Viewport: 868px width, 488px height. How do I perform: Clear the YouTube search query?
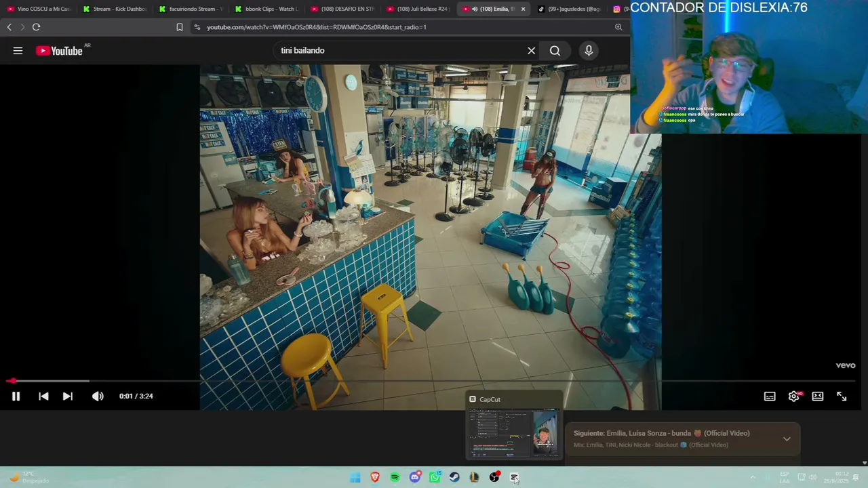point(532,51)
